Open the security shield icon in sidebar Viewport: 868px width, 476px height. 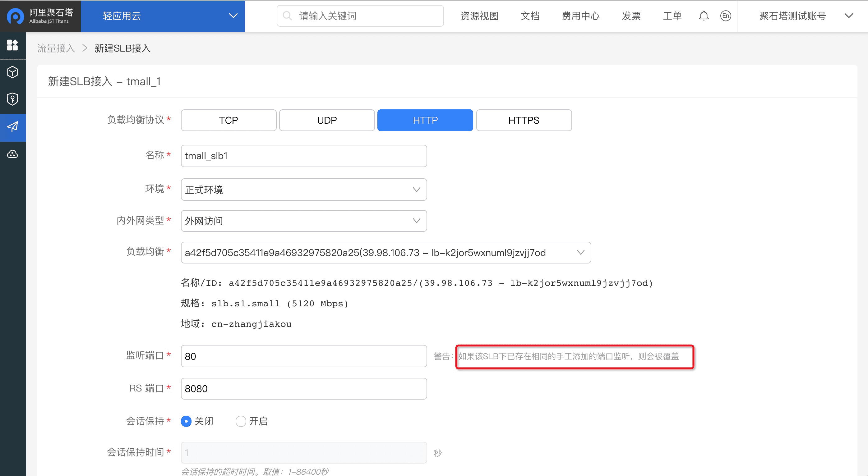[x=12, y=99]
